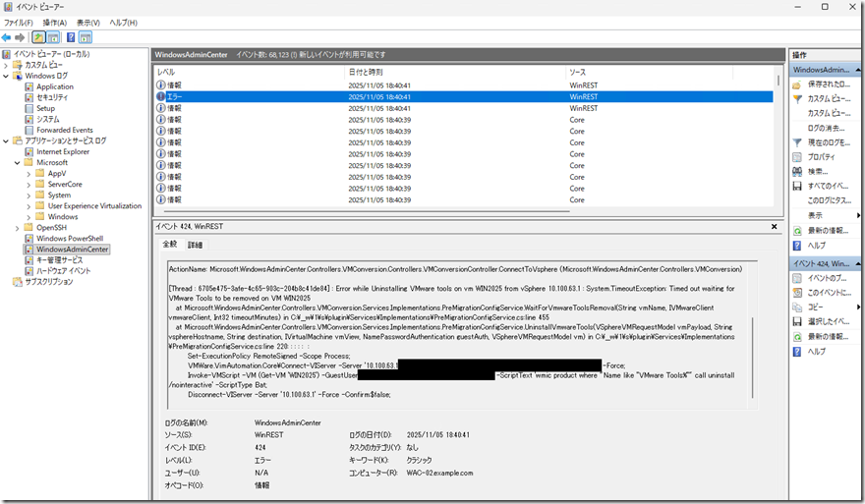
Task: Select Windows PowerShell log in tree
Action: [x=69, y=238]
